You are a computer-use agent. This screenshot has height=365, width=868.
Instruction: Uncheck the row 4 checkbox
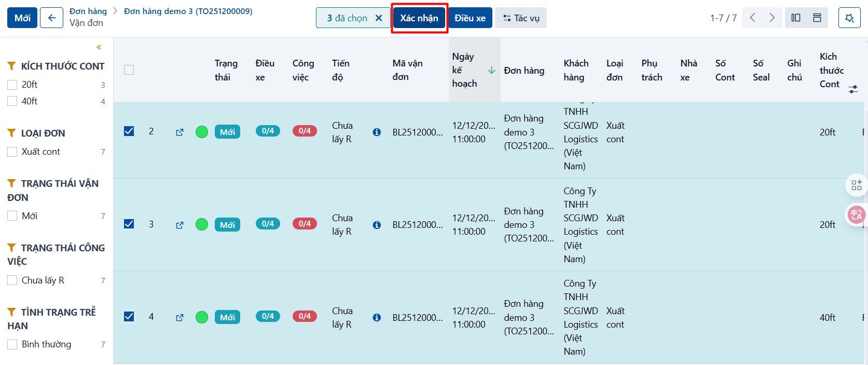pyautogui.click(x=129, y=316)
